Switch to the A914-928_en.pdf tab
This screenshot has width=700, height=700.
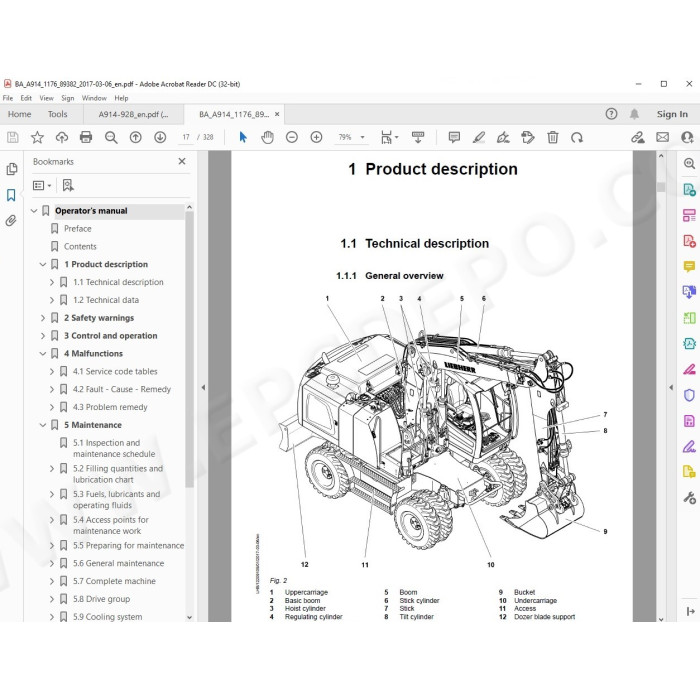click(x=133, y=114)
